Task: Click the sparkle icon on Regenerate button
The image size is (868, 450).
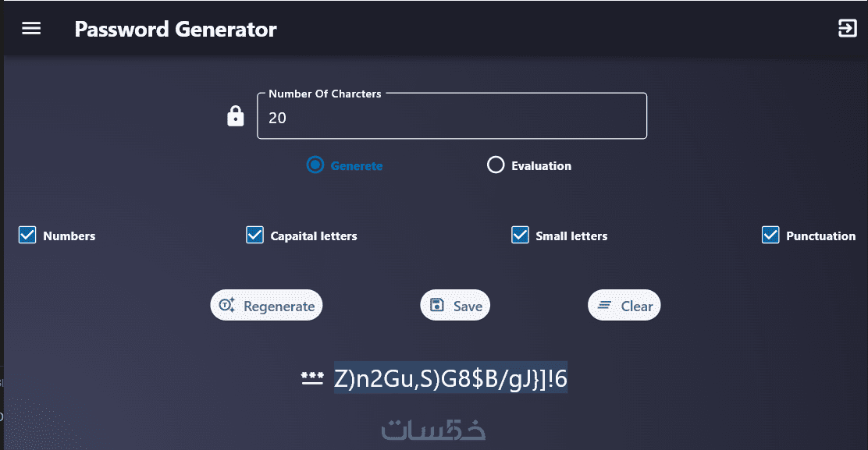Action: [x=227, y=306]
